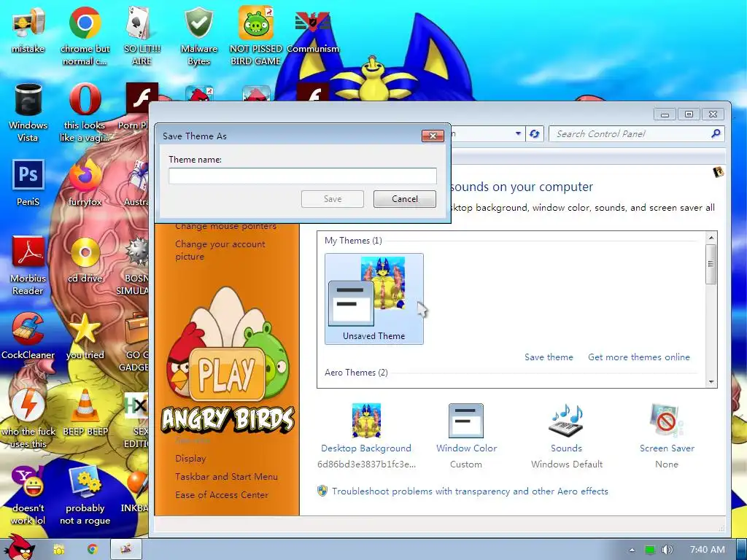747x560 pixels.
Task: Open Display in the sidebar
Action: 190,459
